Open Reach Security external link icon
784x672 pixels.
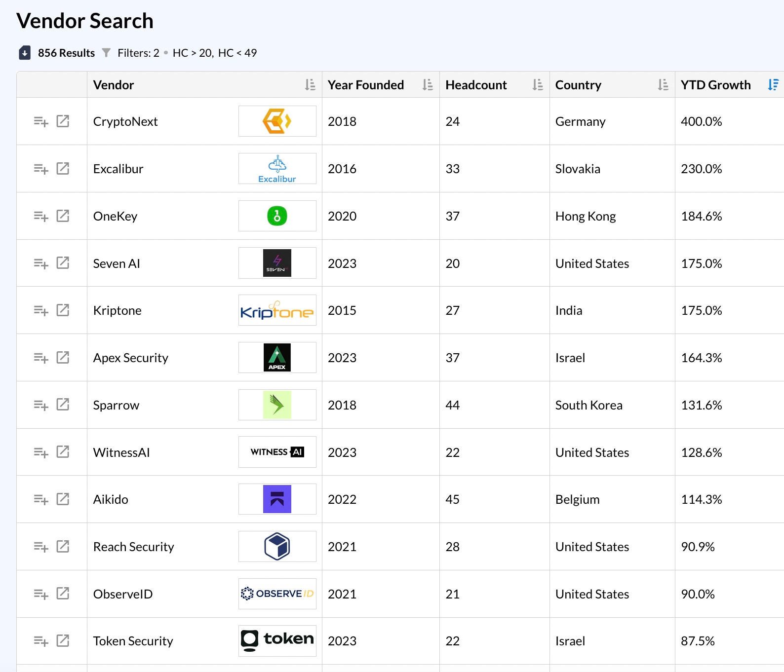(x=63, y=546)
